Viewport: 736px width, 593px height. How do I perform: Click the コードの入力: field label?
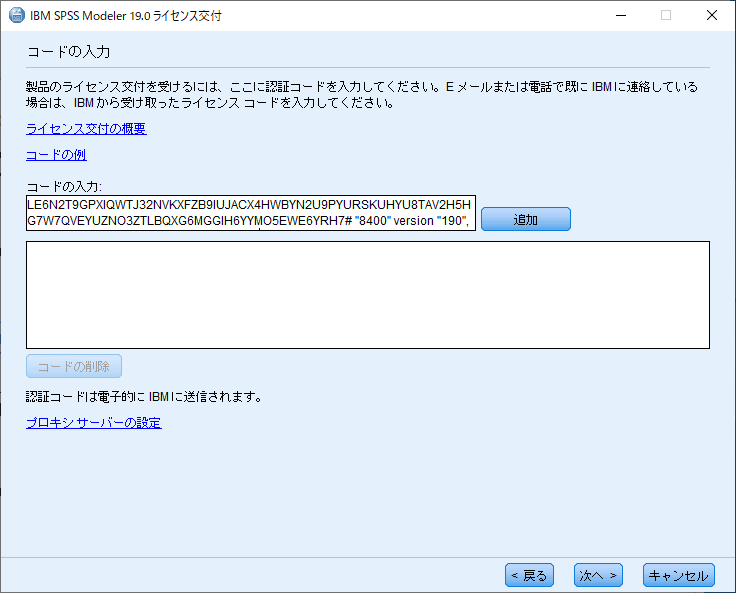pyautogui.click(x=64, y=186)
